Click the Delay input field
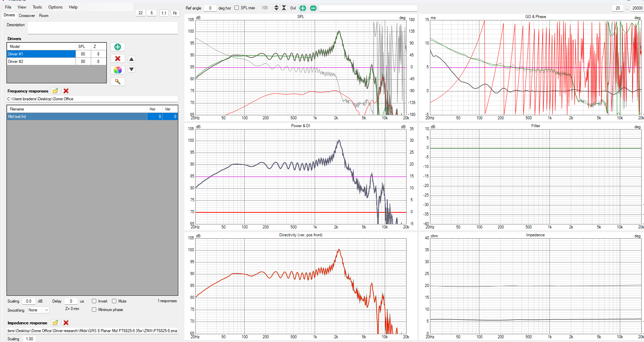This screenshot has width=644, height=342. [71, 301]
